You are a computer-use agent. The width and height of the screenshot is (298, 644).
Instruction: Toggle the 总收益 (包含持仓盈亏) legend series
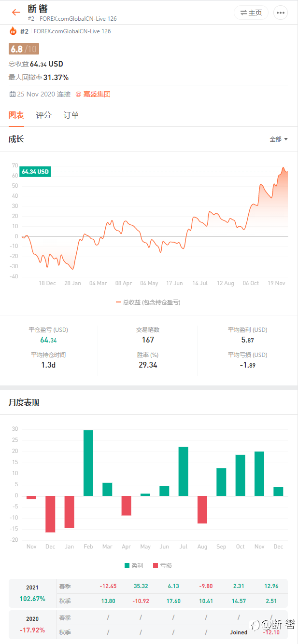tap(149, 302)
